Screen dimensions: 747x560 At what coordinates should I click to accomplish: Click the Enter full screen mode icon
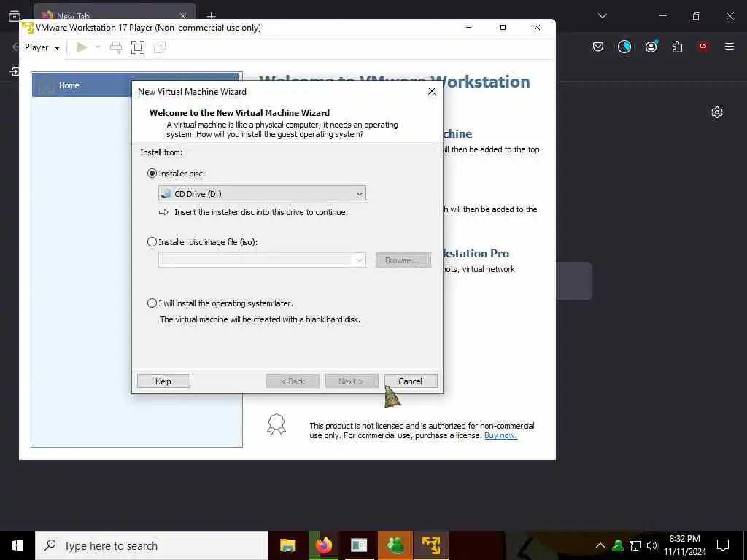point(138,47)
